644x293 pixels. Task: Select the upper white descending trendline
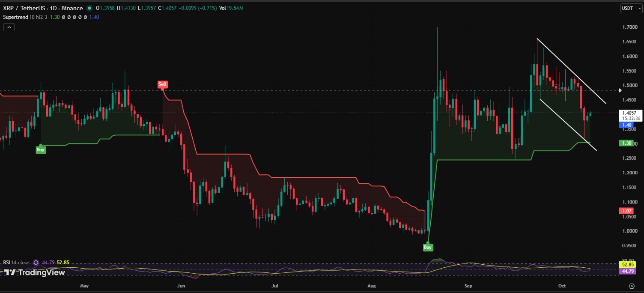[x=572, y=71]
